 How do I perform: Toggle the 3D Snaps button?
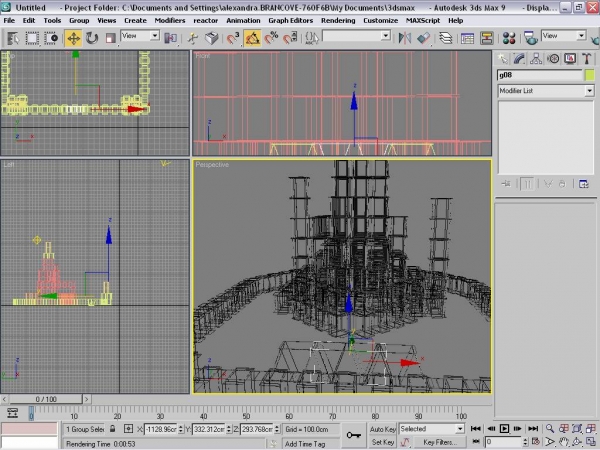click(233, 38)
